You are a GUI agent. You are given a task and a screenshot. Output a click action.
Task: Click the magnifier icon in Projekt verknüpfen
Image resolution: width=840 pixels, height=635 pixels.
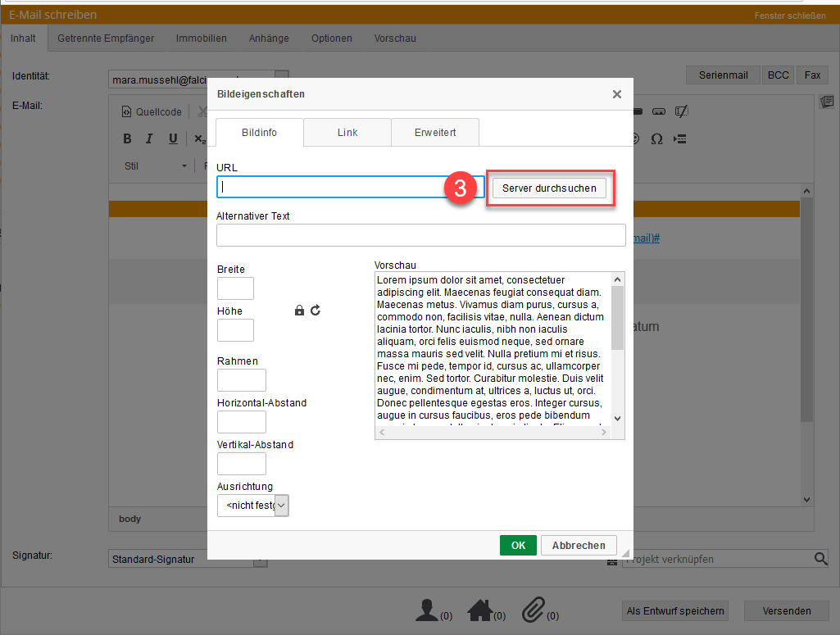tap(820, 559)
